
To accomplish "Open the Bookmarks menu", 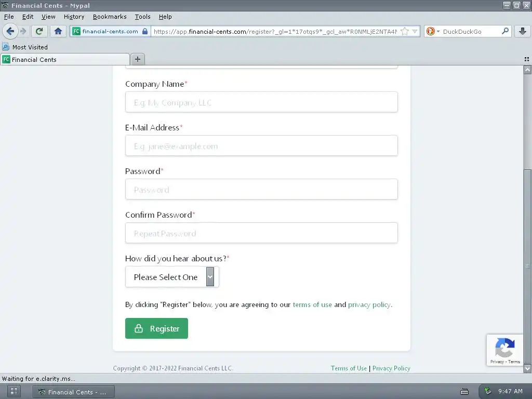I will 109,17.
